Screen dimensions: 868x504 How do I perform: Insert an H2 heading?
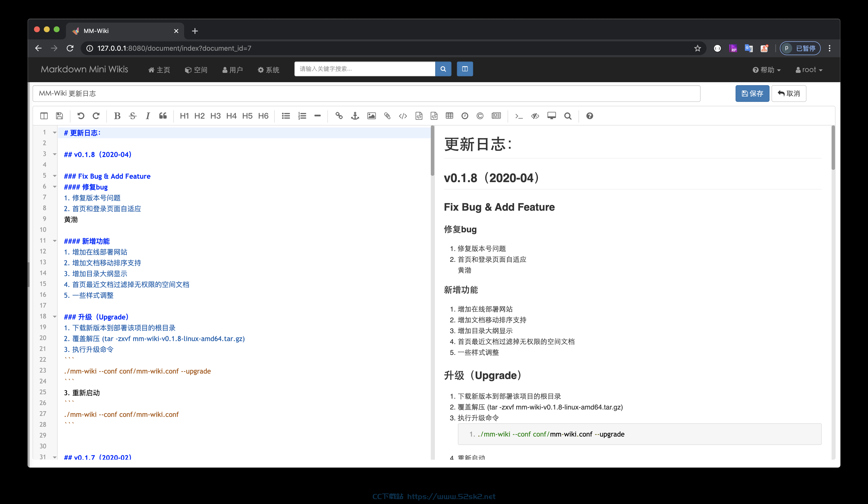click(199, 116)
